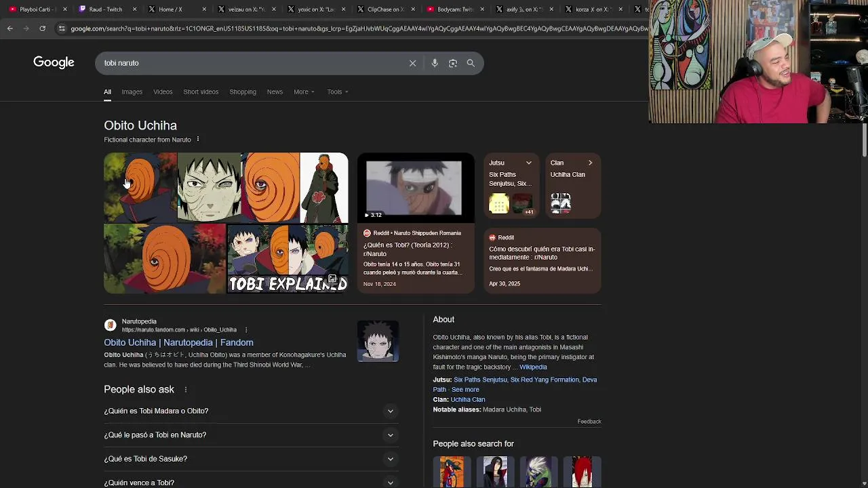Screen dimensions: 868x488
Task: Click the Clan card arrow icon
Action: coord(590,163)
